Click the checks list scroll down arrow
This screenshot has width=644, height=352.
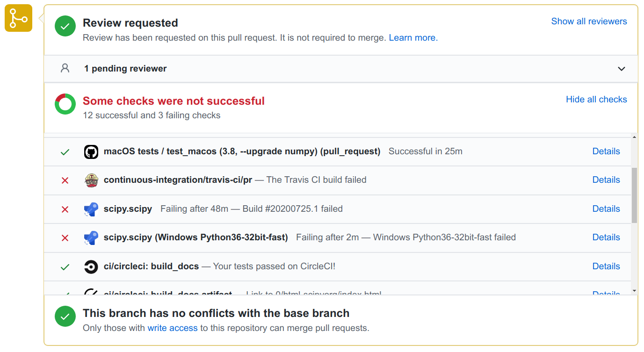point(634,291)
